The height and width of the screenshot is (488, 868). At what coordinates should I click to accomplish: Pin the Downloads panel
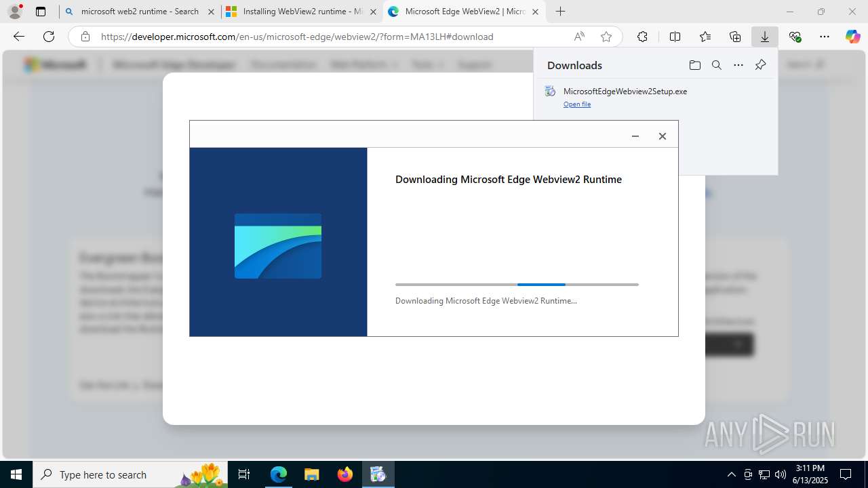click(x=760, y=65)
